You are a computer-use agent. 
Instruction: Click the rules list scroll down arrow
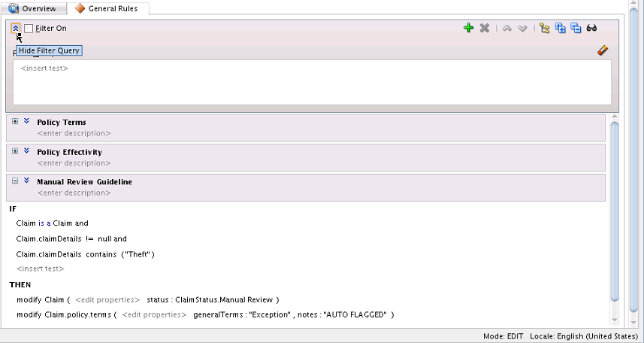click(x=615, y=320)
